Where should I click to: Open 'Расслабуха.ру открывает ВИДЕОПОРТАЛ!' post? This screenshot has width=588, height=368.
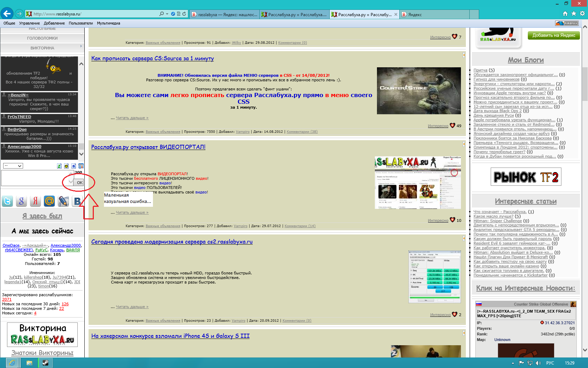148,147
